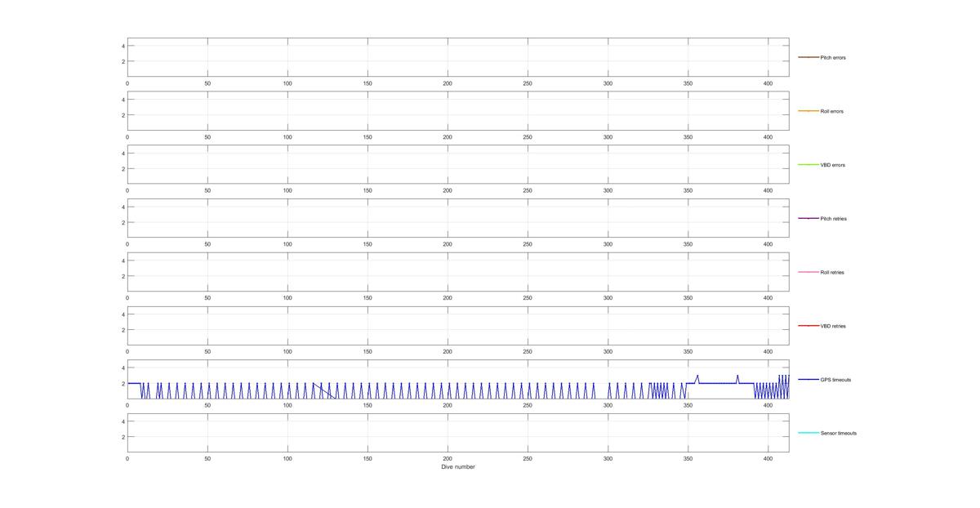Click the flat GPS timeouts segment between dives 360 and 375

tap(716, 383)
